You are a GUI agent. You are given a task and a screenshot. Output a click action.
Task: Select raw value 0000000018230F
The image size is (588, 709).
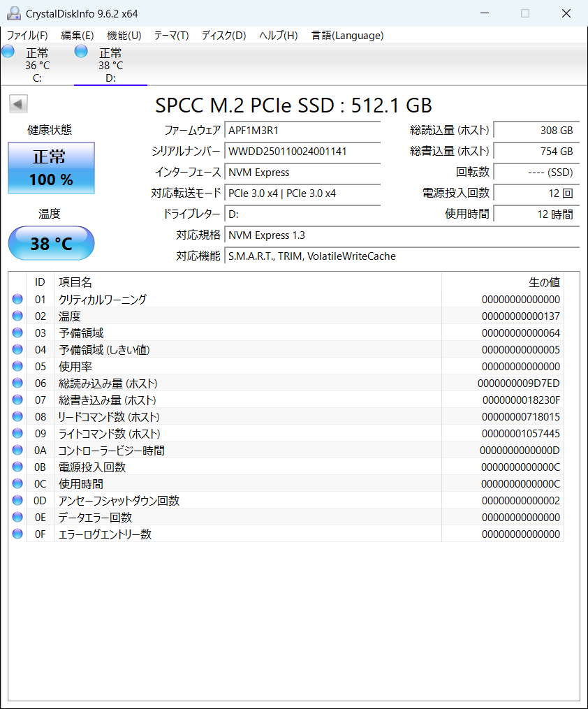point(521,400)
